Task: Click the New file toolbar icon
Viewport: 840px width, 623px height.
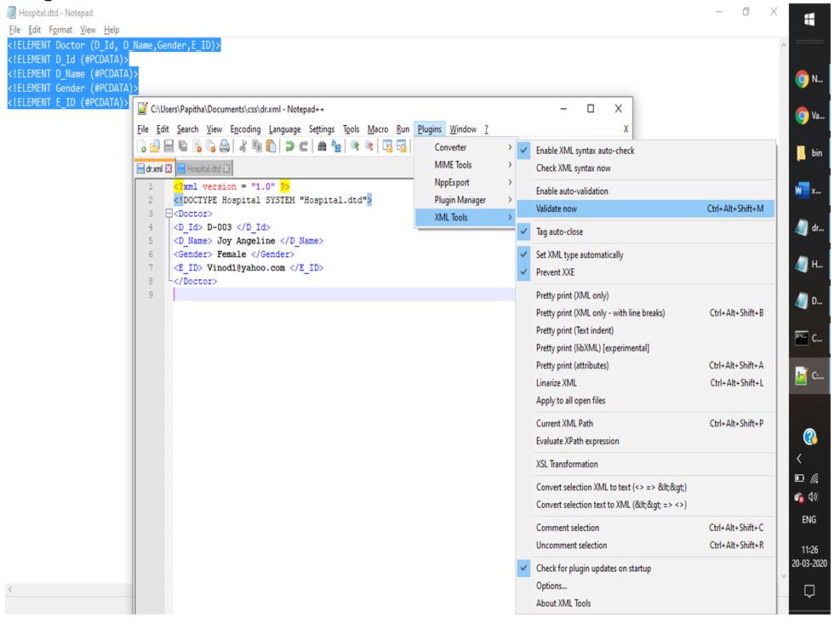Action: (143, 146)
